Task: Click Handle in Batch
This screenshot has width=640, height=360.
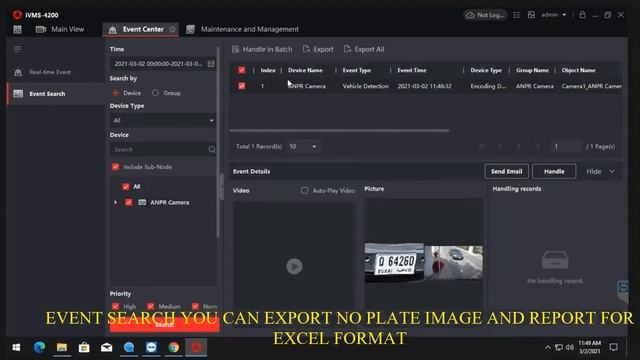Action: coord(262,49)
